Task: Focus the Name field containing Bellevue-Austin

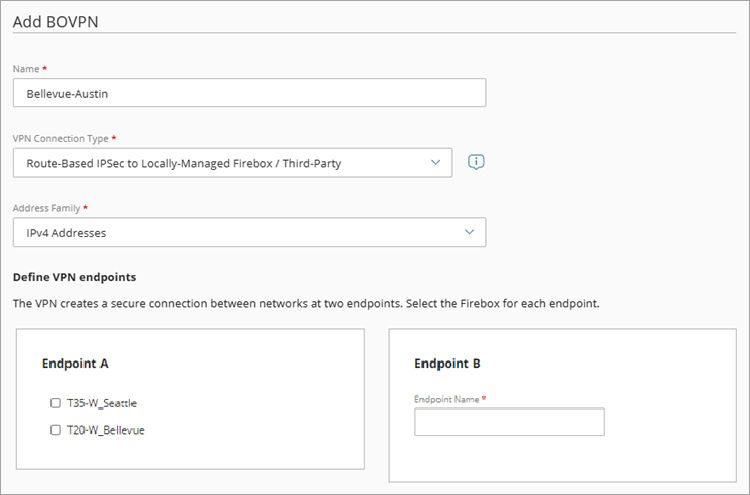Action: pyautogui.click(x=249, y=93)
